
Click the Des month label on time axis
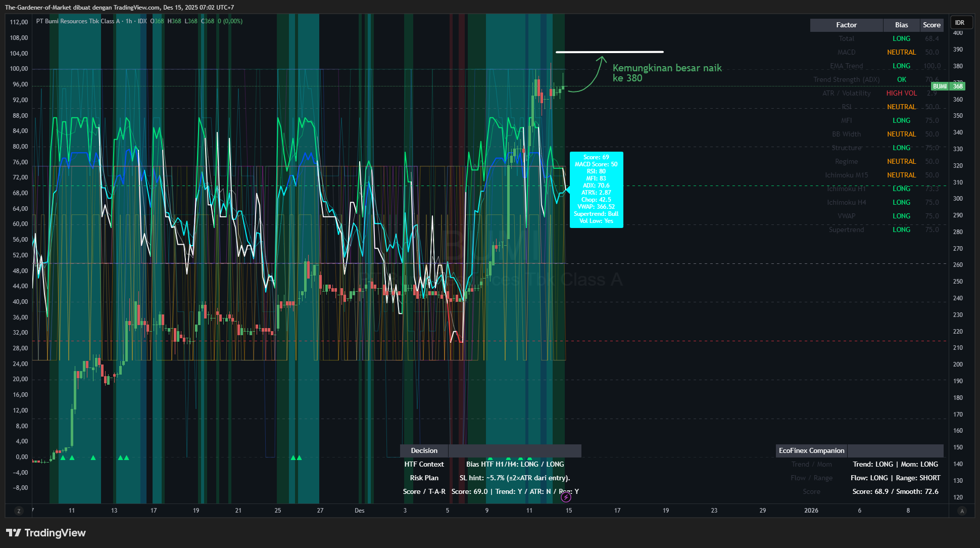[359, 511]
